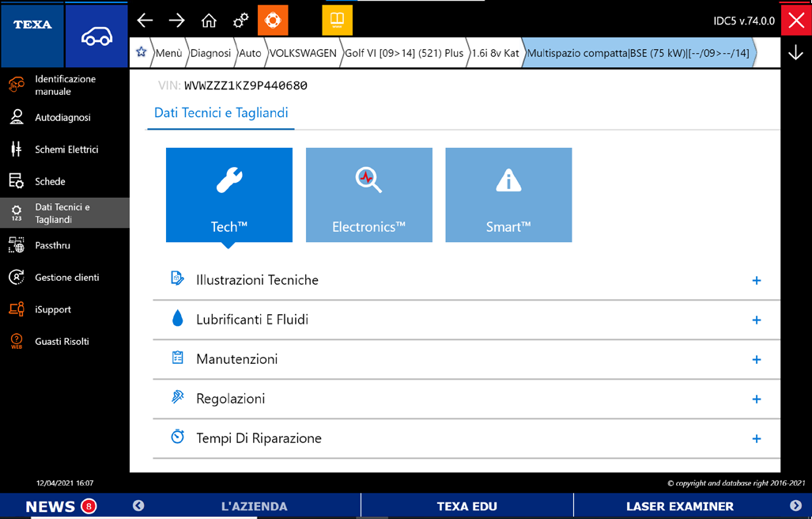The height and width of the screenshot is (519, 812).
Task: Select Dati Tecnici e Tagliandi sidebar item
Action: point(65,213)
